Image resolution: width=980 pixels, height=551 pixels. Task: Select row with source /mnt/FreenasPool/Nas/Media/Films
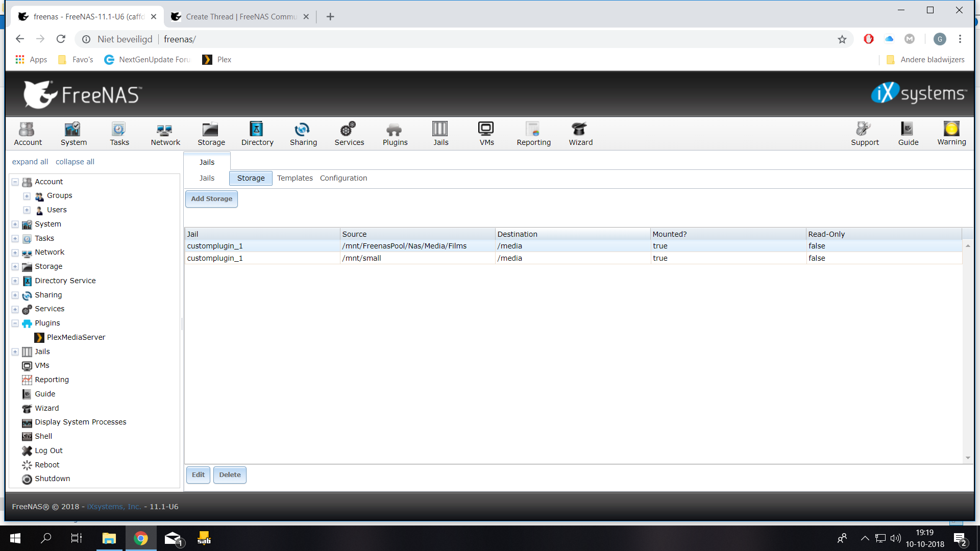[x=573, y=246]
